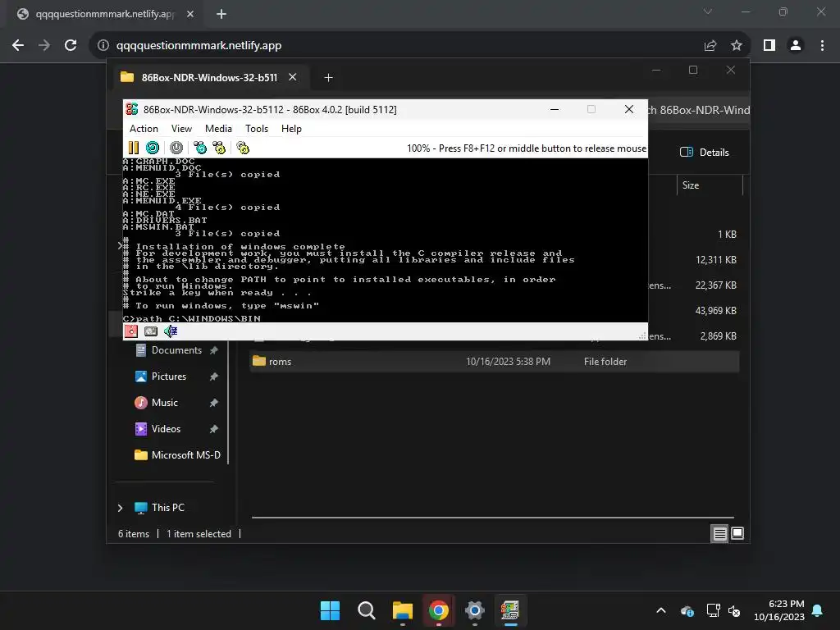The height and width of the screenshot is (630, 840).
Task: Open the Tools menu in 86Box
Action: [257, 129]
